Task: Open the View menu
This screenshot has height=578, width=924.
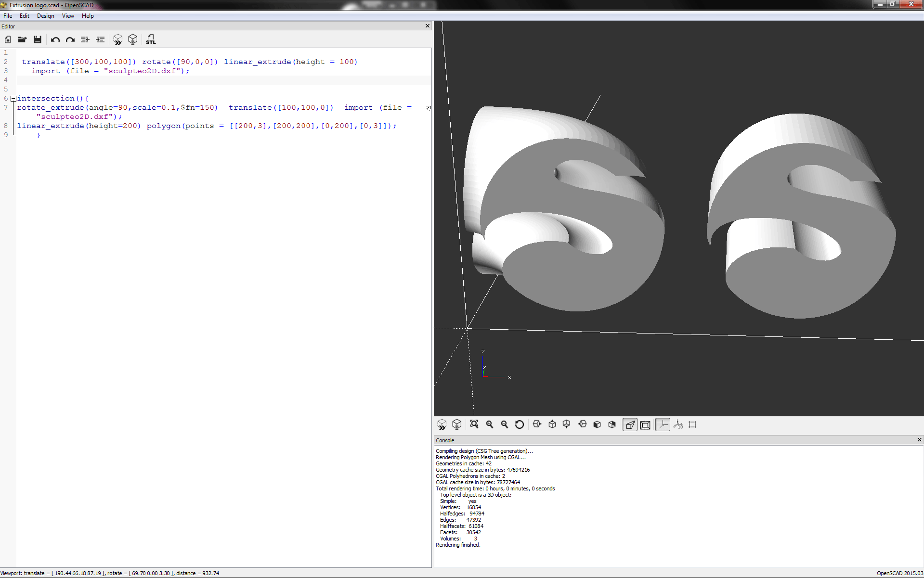Action: coord(68,16)
